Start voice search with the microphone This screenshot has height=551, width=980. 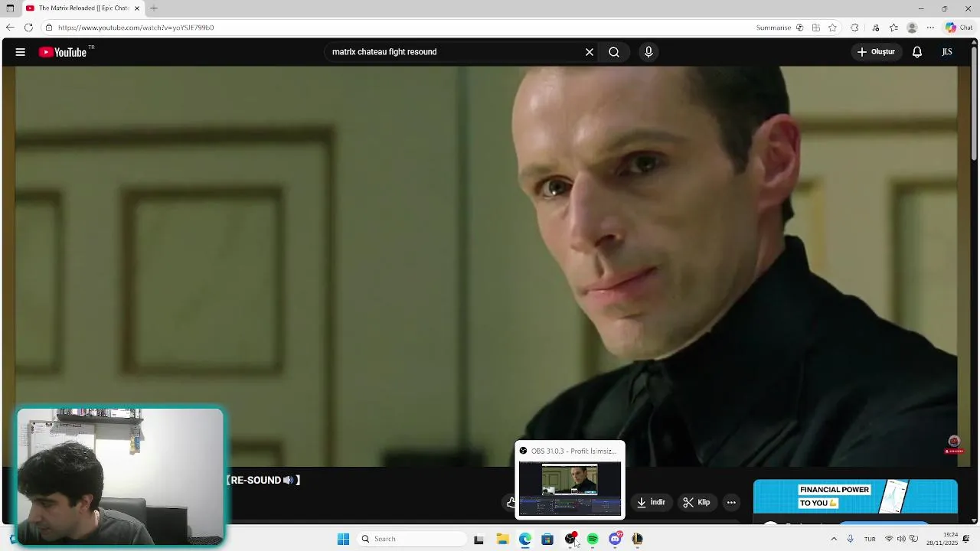tap(648, 52)
